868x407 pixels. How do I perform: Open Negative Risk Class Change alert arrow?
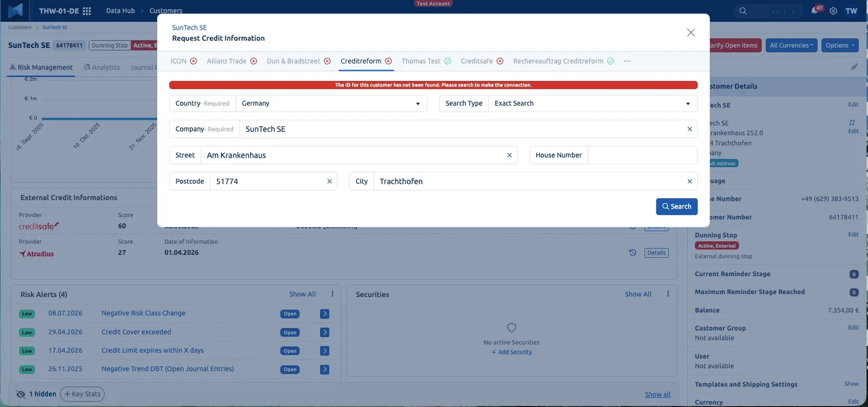tap(324, 314)
